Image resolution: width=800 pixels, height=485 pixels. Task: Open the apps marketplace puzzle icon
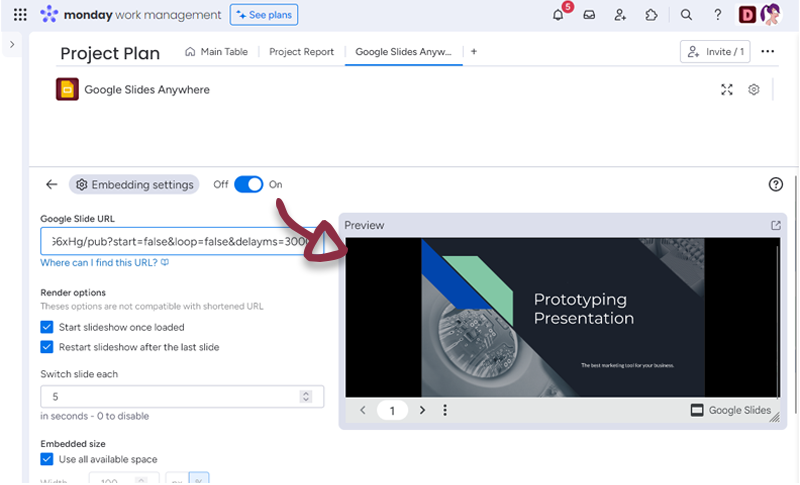point(652,15)
